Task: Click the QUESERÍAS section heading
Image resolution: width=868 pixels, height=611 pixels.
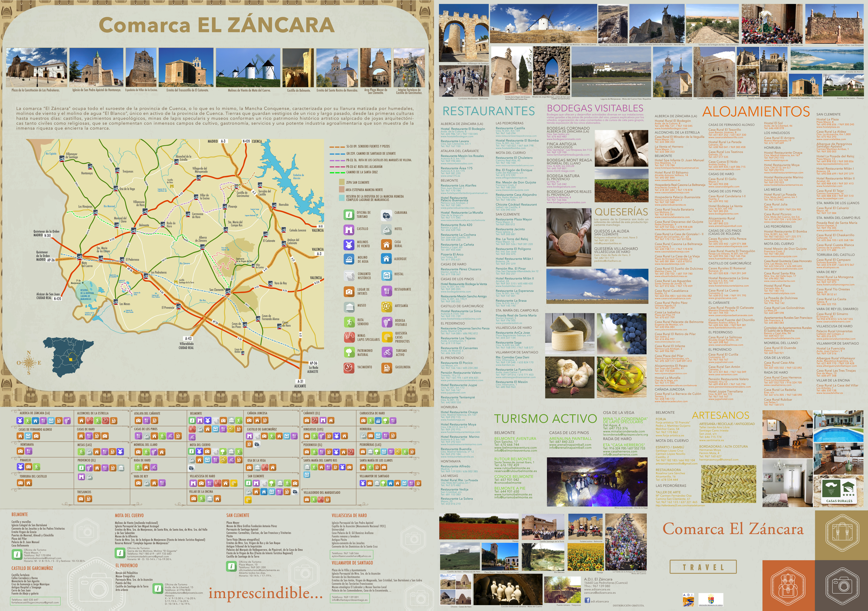Action: [621, 212]
